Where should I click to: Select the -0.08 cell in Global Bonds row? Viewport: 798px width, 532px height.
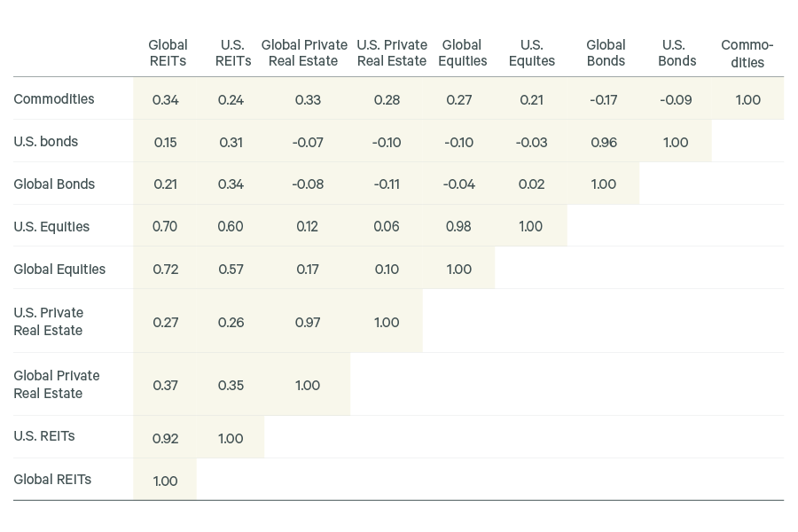(308, 184)
